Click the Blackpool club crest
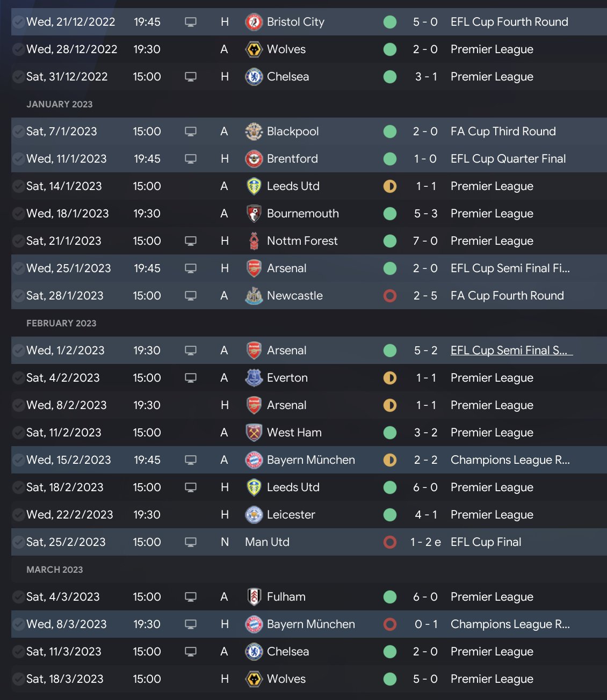 [254, 132]
